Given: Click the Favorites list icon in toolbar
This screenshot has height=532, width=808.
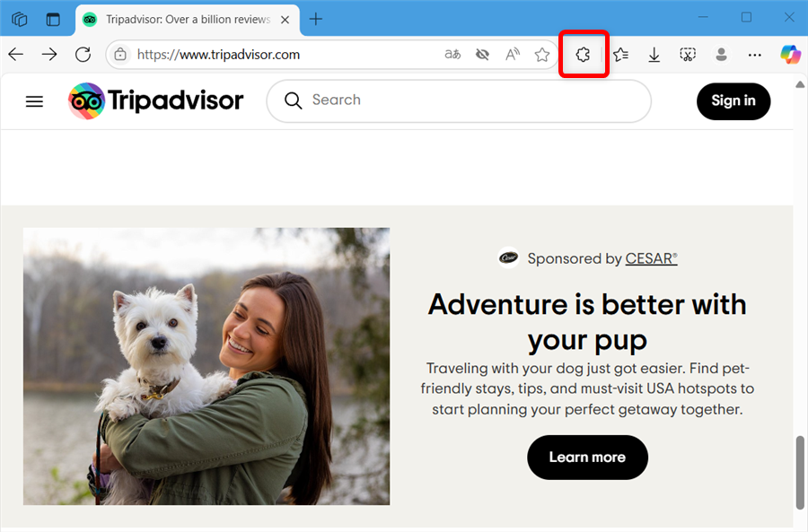Looking at the screenshot, I should click(620, 55).
